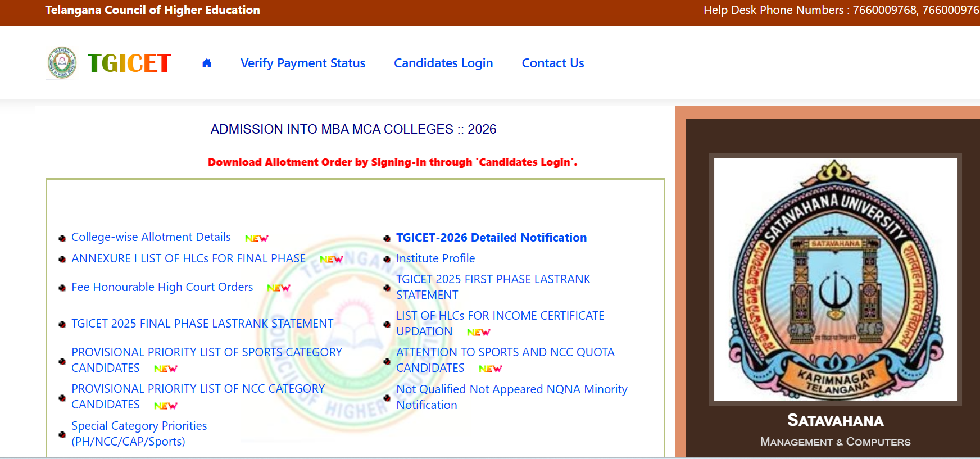Open TGICET-2026 Detailed Notification
Image resolution: width=980 pixels, height=459 pixels.
[492, 238]
